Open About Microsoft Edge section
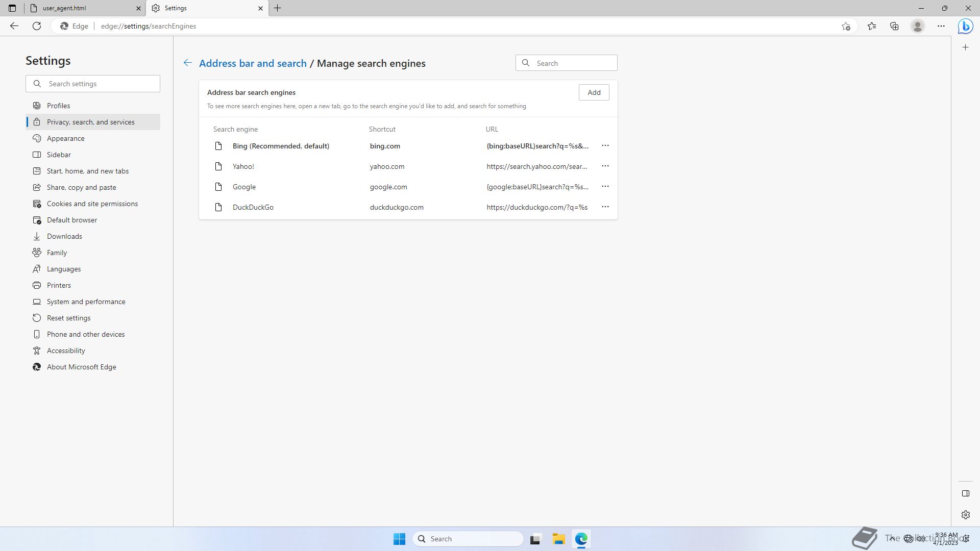This screenshot has width=980, height=551. pos(93,367)
